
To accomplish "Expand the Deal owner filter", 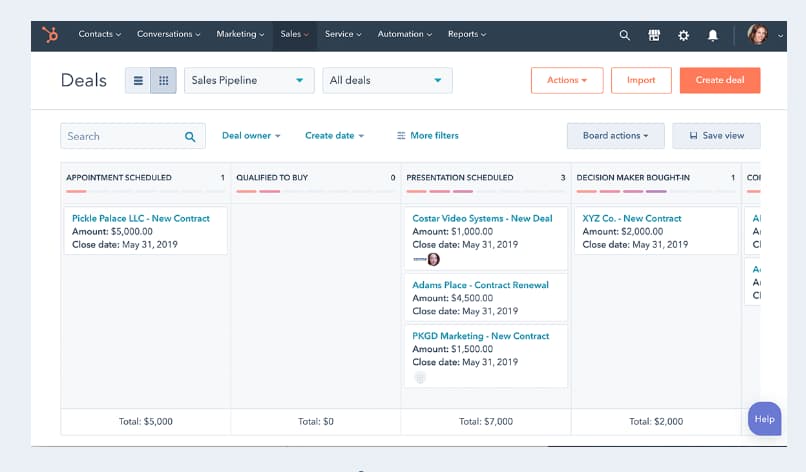I will click(x=251, y=136).
